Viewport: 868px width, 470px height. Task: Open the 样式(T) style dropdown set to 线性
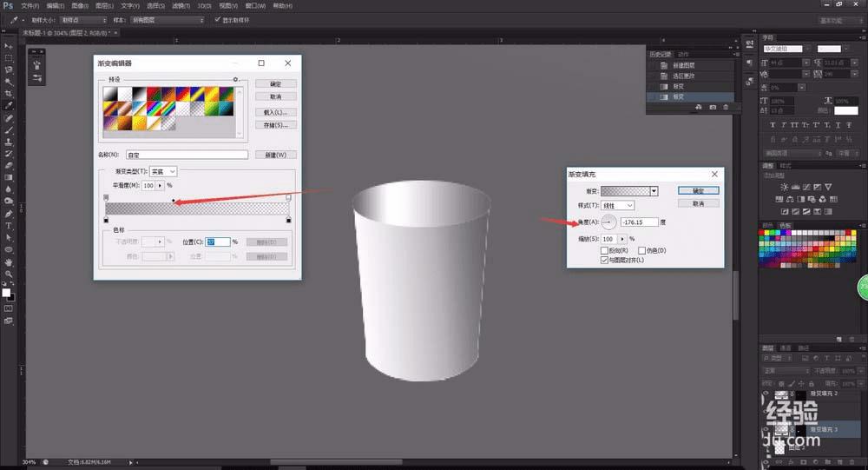(618, 205)
